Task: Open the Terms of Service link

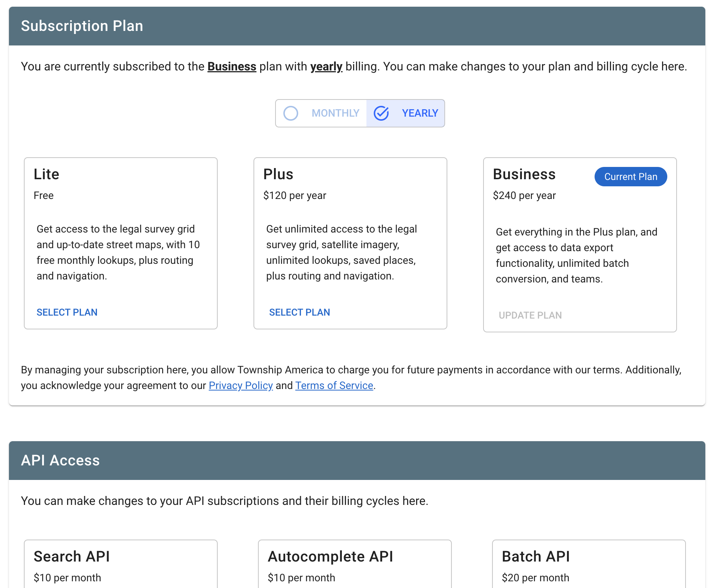Action: point(334,385)
